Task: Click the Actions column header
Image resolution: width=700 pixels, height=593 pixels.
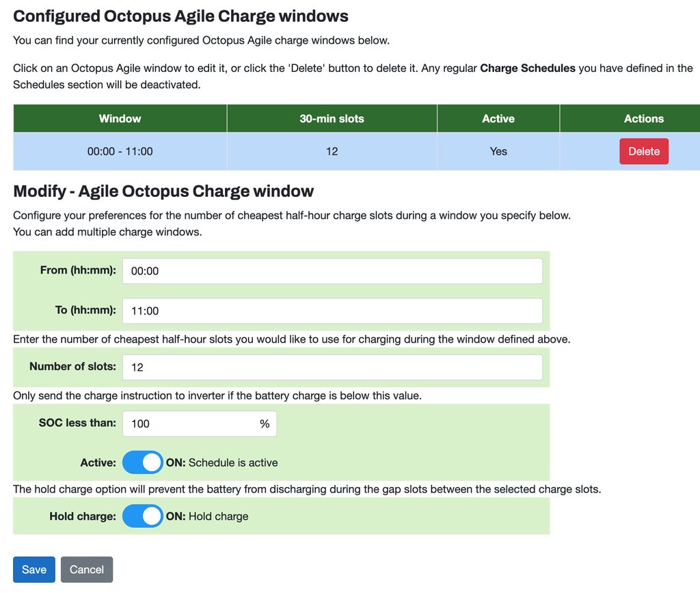Action: (643, 118)
